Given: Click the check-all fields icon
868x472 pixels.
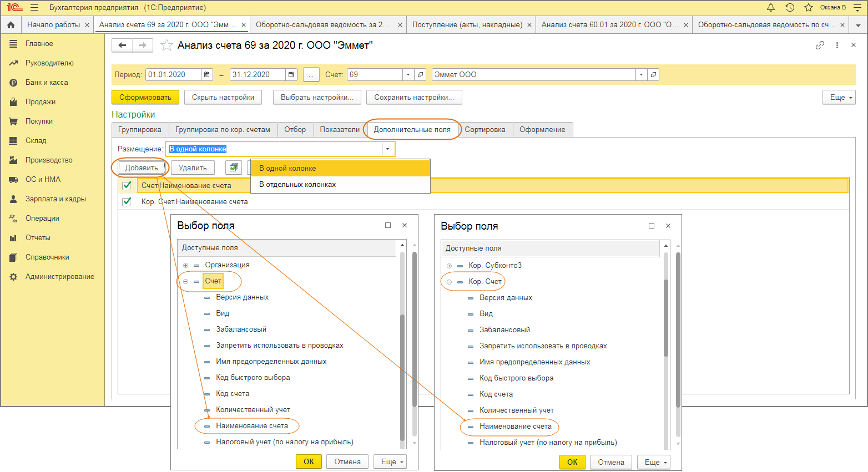Looking at the screenshot, I should [234, 168].
